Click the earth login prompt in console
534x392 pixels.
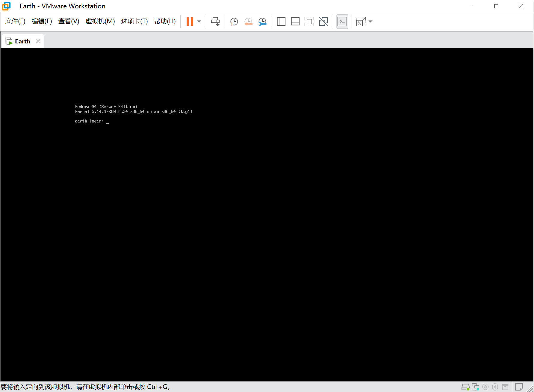[89, 121]
